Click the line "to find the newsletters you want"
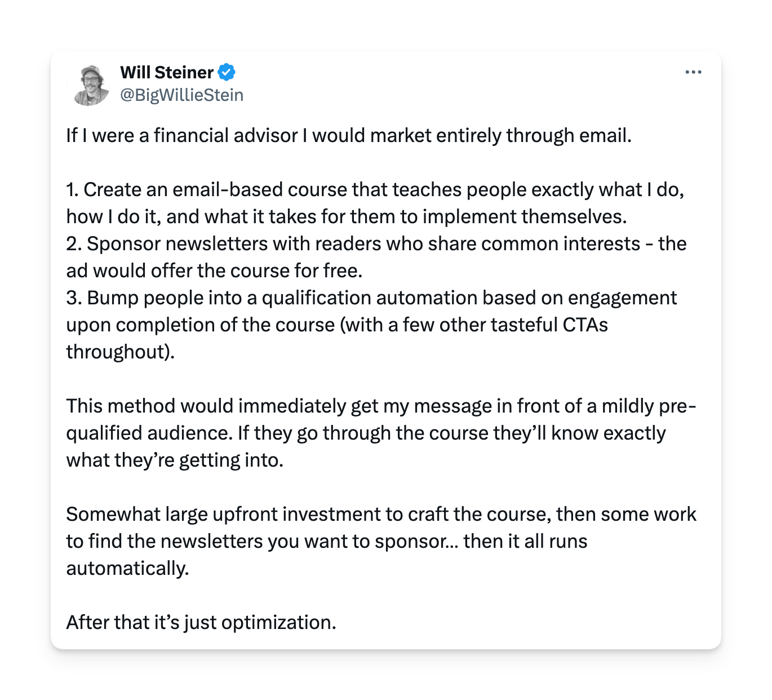 327,542
